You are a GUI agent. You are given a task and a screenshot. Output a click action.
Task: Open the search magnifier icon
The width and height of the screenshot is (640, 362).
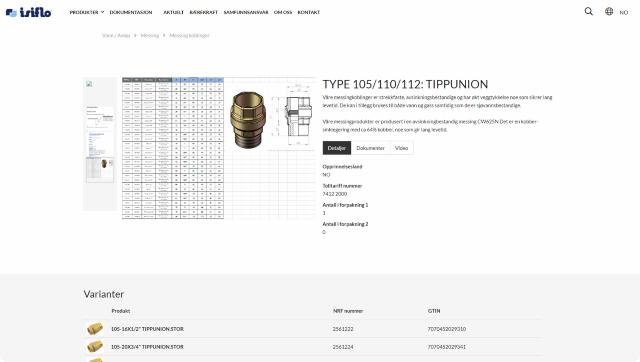click(589, 11)
